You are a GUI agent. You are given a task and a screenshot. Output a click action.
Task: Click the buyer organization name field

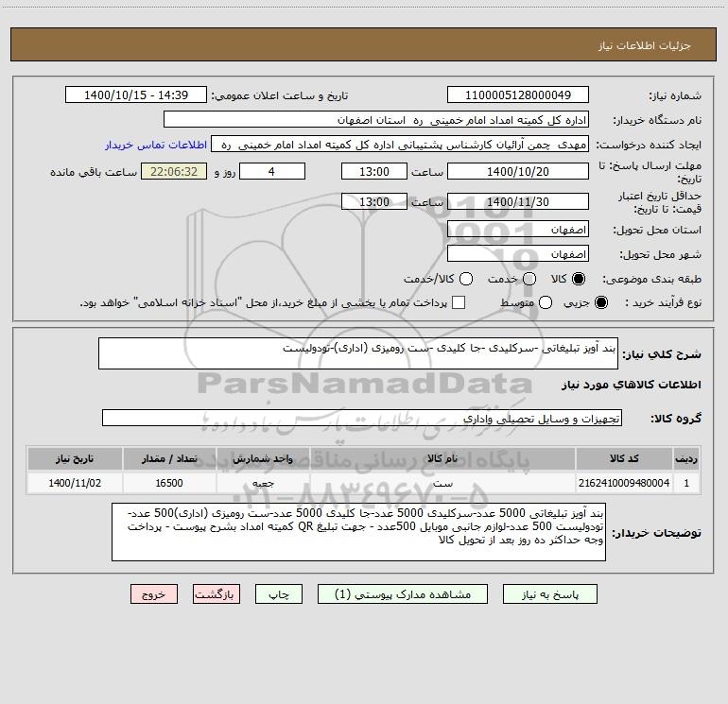click(x=376, y=119)
